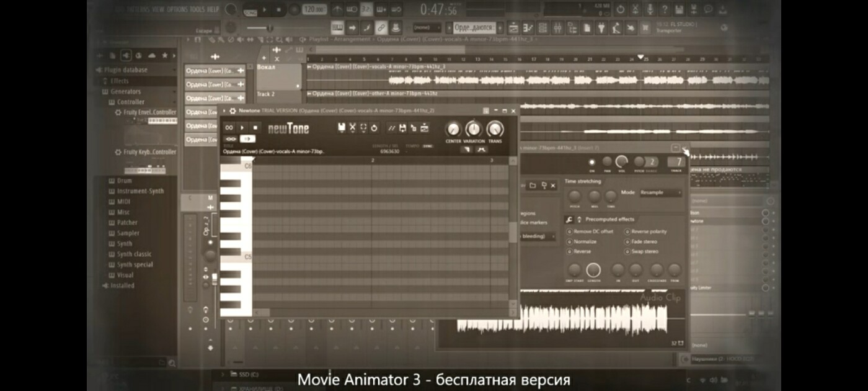
Task: Open the HELP menu
Action: pos(213,10)
